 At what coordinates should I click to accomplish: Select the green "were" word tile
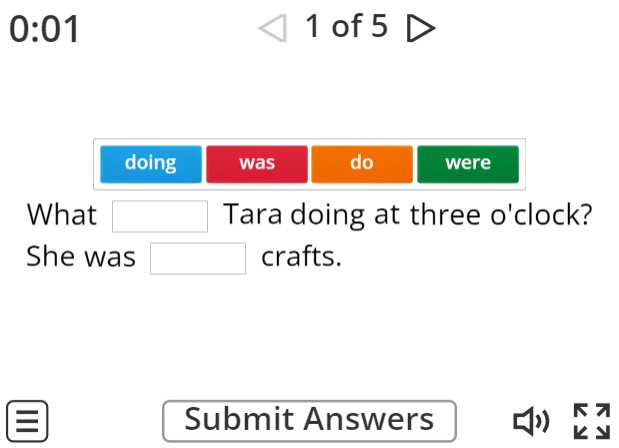[x=468, y=164]
